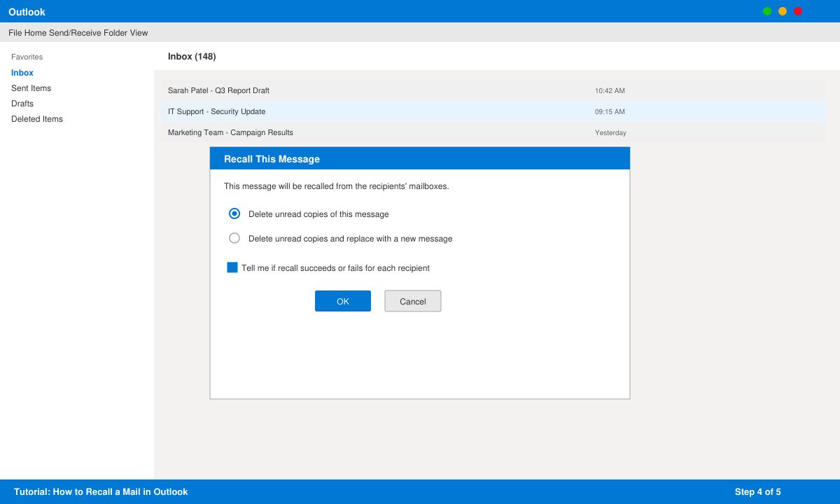This screenshot has height=504, width=840.
Task: Select IT Support Security Update email
Action: pyautogui.click(x=493, y=111)
